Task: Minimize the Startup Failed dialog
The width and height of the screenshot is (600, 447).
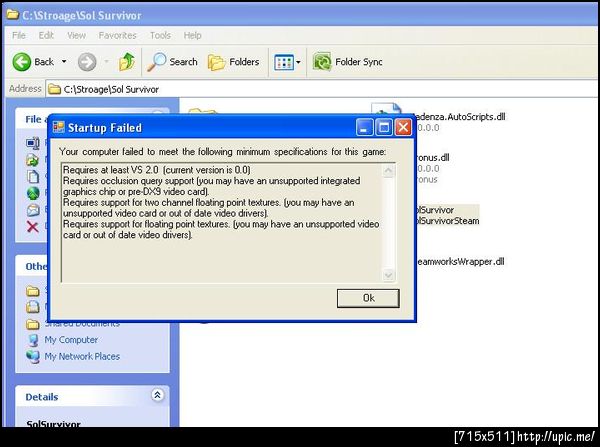Action: [364, 127]
